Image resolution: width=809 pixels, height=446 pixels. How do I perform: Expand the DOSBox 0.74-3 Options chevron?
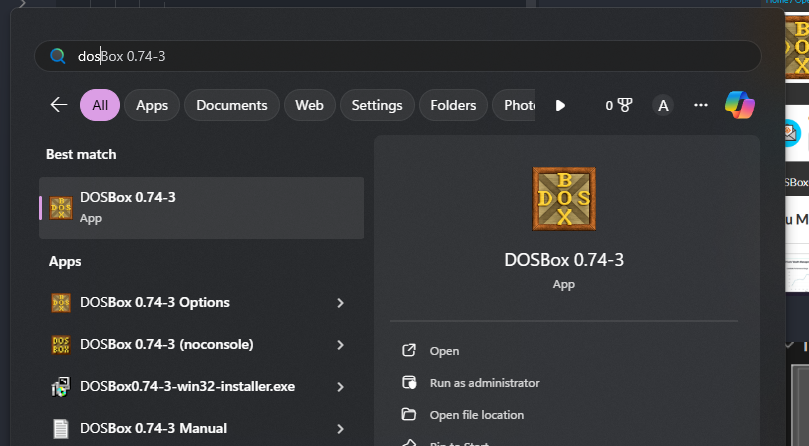[341, 303]
